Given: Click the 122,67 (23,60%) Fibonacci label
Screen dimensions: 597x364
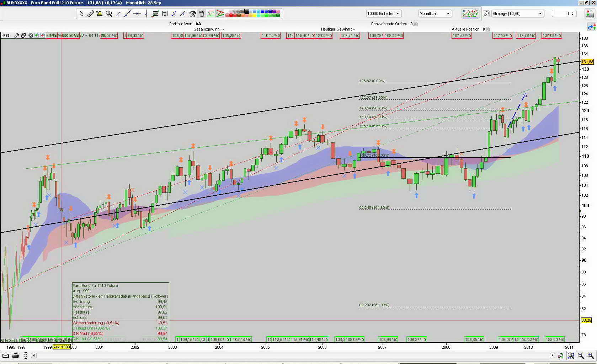Looking at the screenshot, I should point(373,98).
